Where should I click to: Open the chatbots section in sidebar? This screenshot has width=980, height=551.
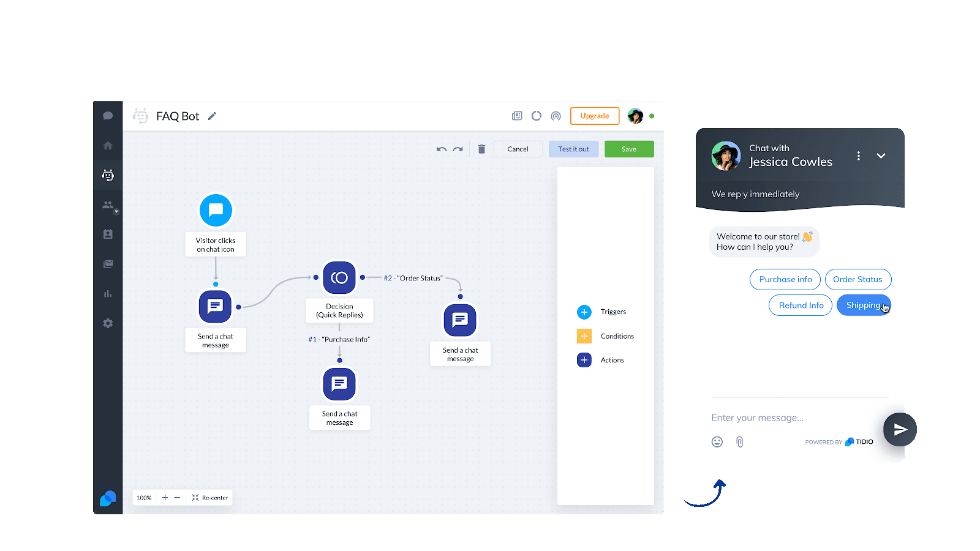108,176
